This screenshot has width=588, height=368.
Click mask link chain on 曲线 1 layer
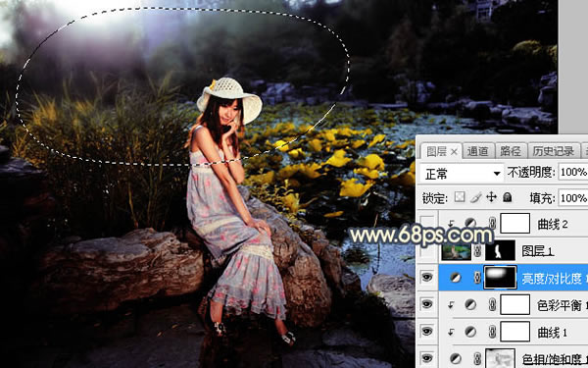click(492, 332)
